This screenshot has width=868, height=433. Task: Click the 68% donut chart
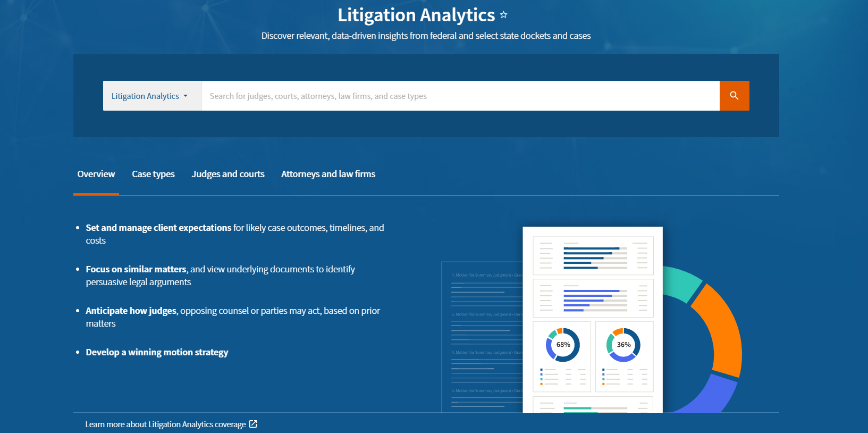click(x=562, y=345)
